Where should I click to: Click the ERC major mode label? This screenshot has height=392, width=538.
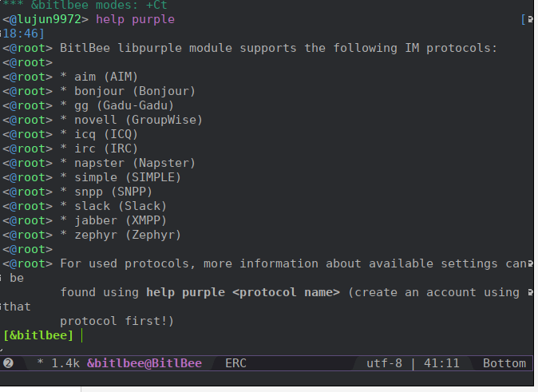(x=235, y=363)
